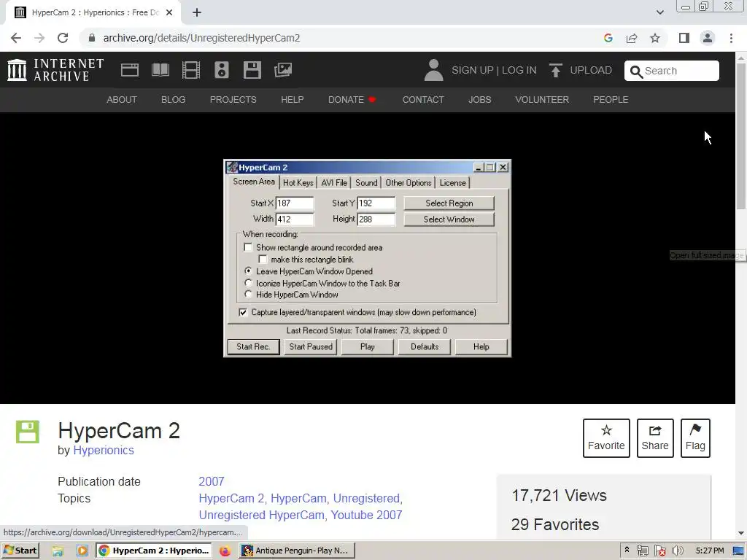Open the Texts book icon
Image resolution: width=747 pixels, height=560 pixels.
[160, 70]
